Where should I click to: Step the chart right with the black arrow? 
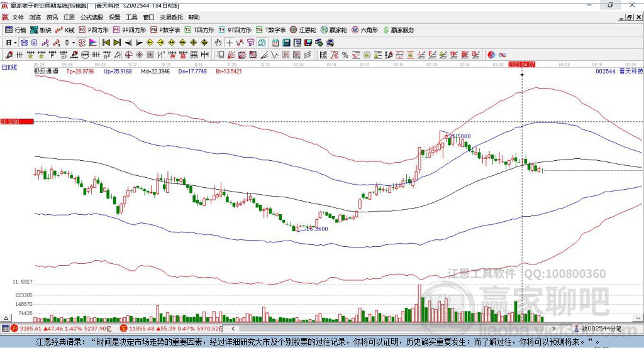click(139, 43)
